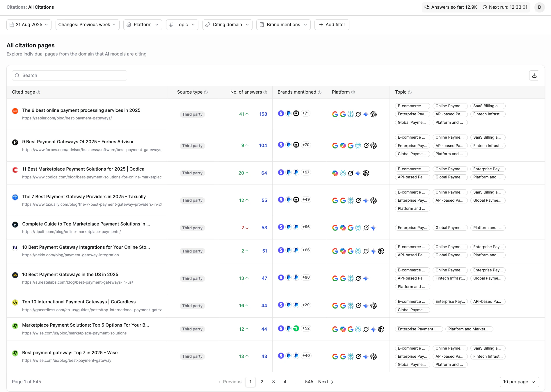
Task: Click the Next page button
Action: [326, 382]
